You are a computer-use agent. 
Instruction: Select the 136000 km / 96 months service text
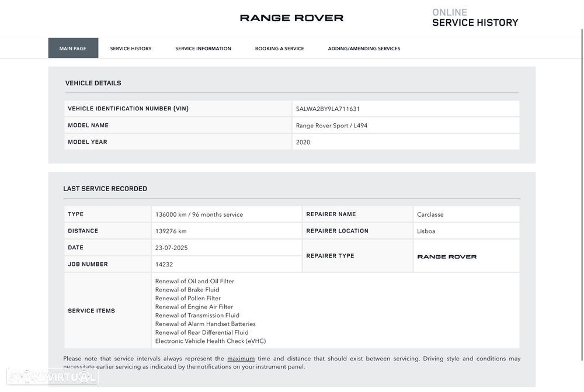click(199, 214)
